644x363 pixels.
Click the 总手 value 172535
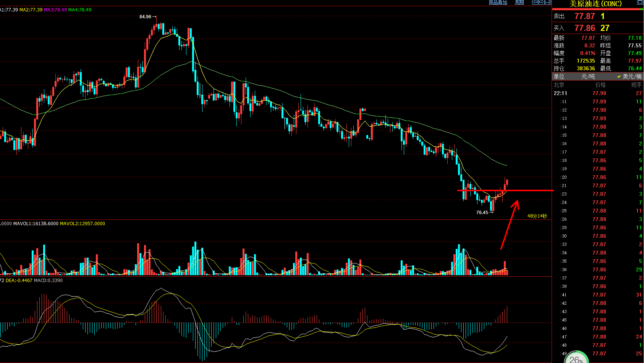[x=586, y=61]
